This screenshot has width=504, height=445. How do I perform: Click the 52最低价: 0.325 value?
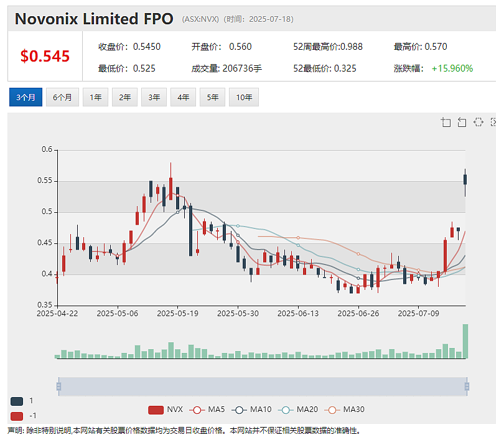[325, 68]
